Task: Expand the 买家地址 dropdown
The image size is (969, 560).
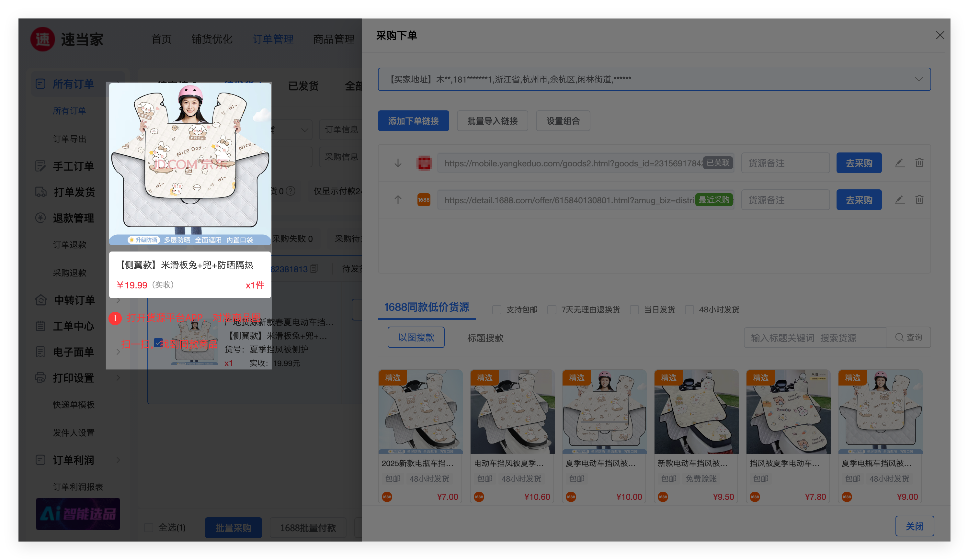Action: (x=918, y=80)
